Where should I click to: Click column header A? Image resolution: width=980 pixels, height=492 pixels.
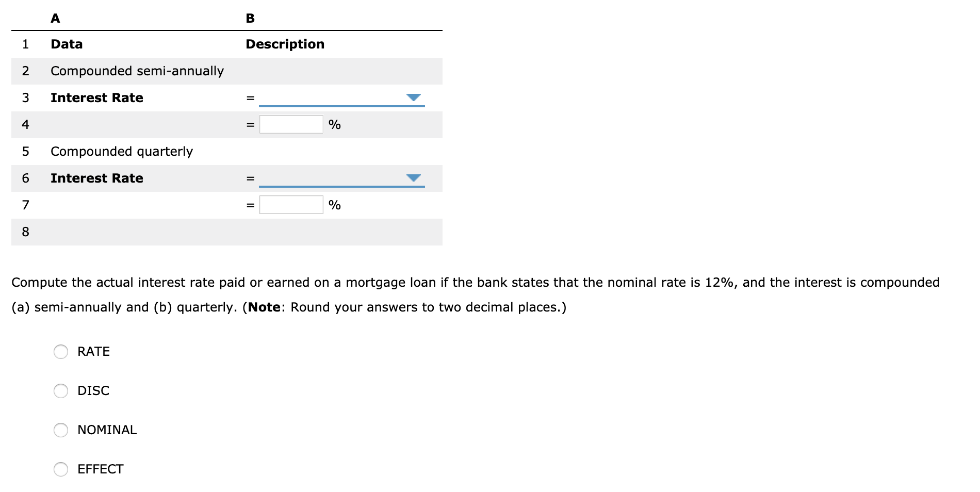pos(55,19)
